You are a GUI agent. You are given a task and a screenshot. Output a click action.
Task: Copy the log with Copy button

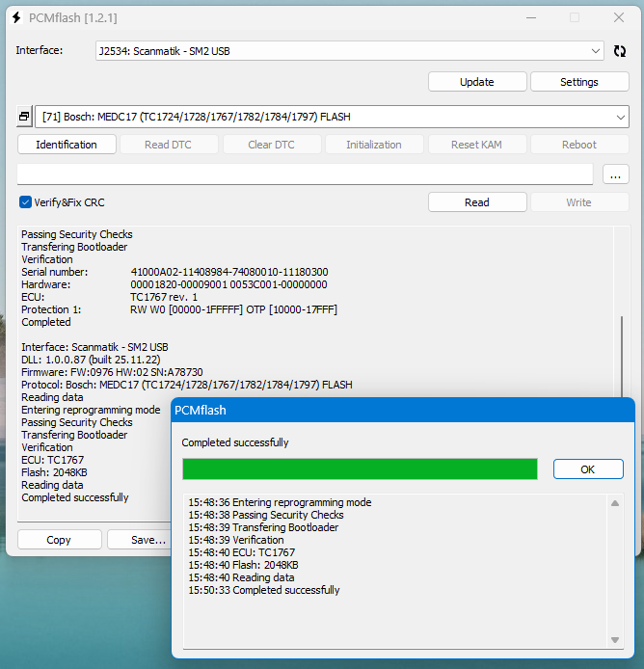coord(59,540)
